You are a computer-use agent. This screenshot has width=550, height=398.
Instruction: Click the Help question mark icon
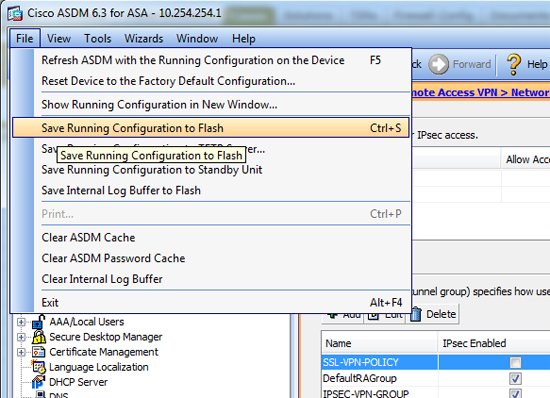(514, 64)
